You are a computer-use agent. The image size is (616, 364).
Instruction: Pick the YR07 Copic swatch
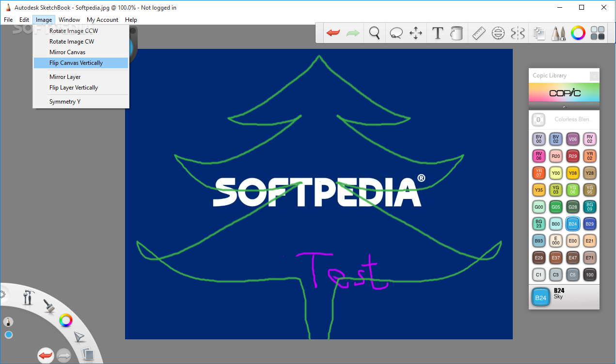[539, 173]
